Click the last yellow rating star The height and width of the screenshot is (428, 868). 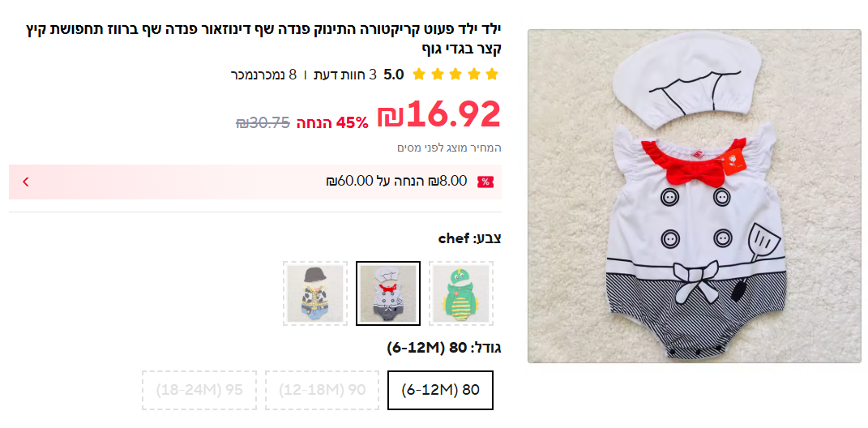(492, 75)
